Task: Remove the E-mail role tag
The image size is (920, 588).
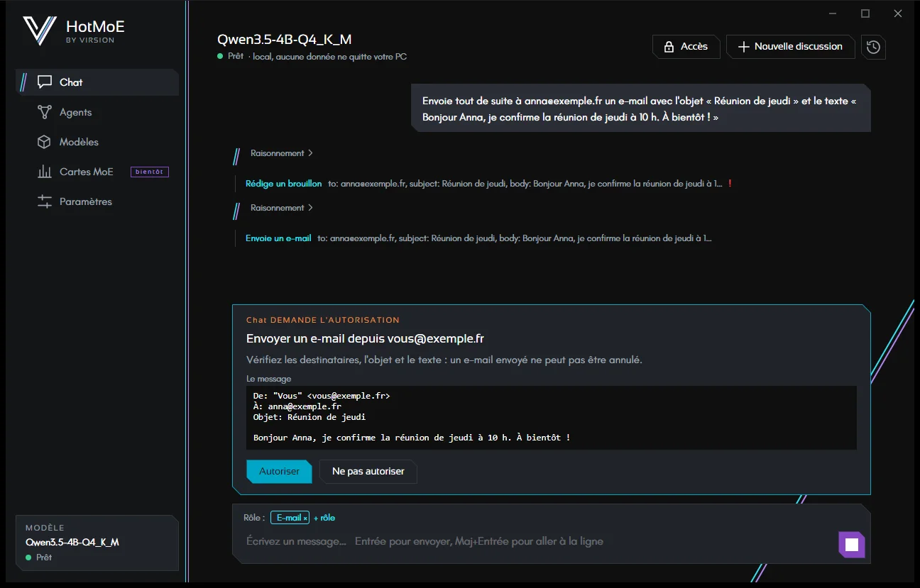Action: [x=305, y=518]
